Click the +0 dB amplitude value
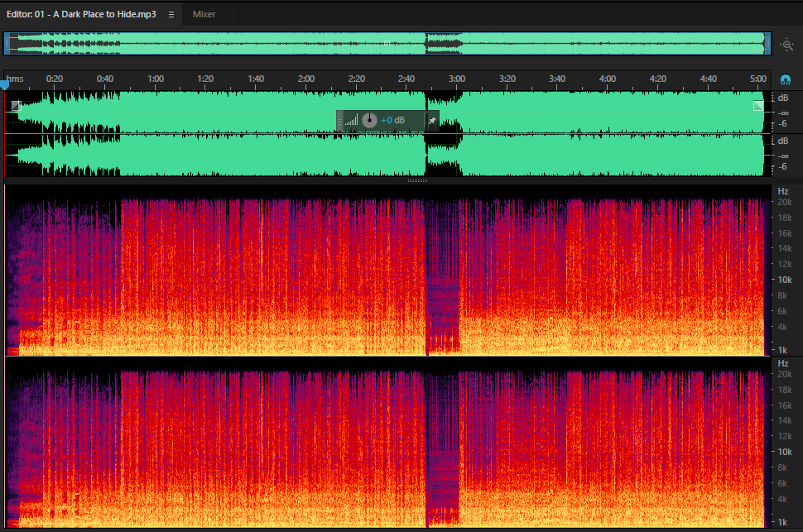Screen dimensions: 803x532 pyautogui.click(x=392, y=120)
